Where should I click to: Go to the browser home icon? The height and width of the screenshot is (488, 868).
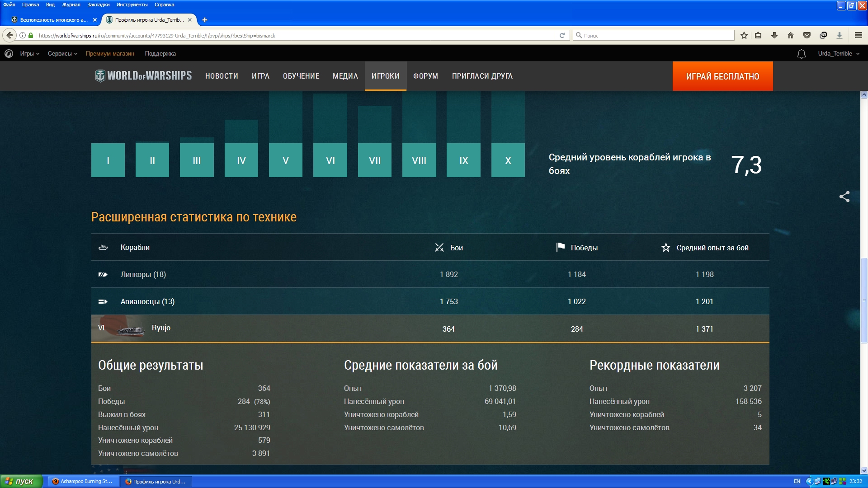791,35
